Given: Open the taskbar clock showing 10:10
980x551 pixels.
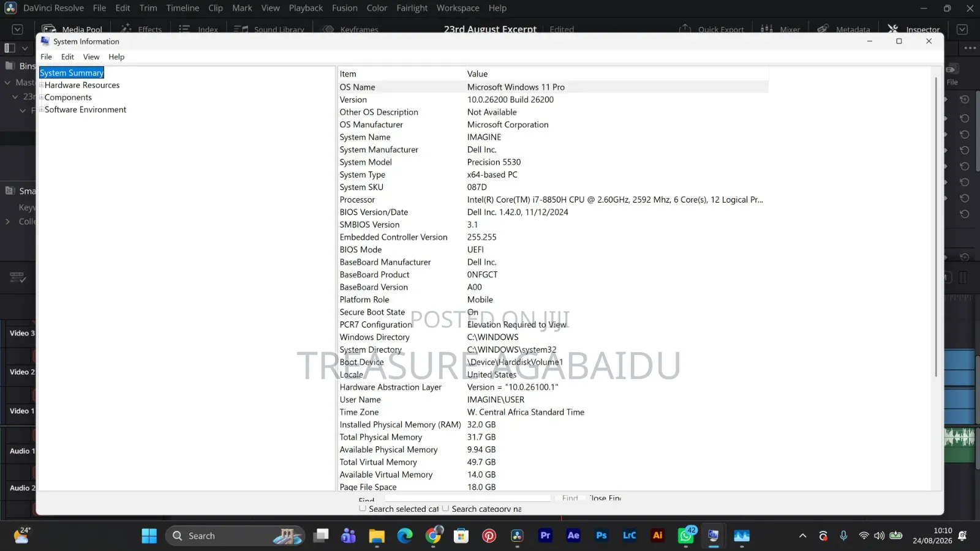Looking at the screenshot, I should (x=932, y=536).
